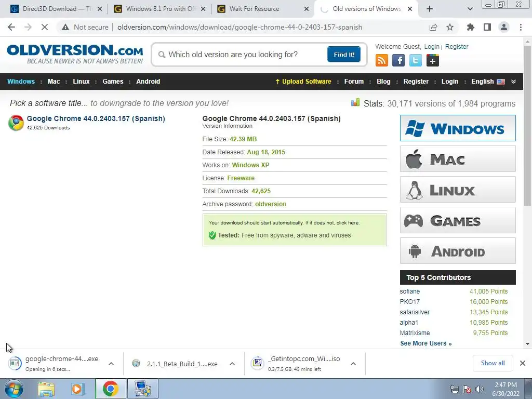Click the OLDVERSION.COM site logo
The width and height of the screenshot is (532, 399).
click(x=75, y=54)
